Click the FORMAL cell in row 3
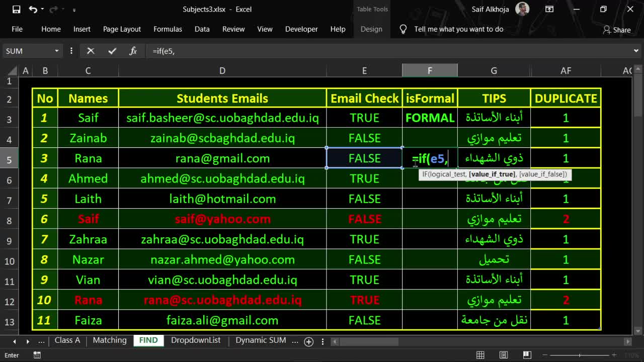 (430, 118)
